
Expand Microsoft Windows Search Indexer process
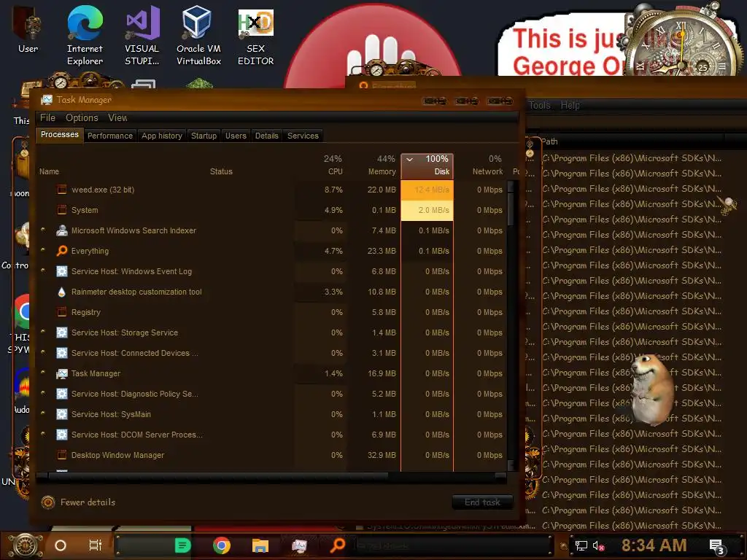[x=43, y=230]
